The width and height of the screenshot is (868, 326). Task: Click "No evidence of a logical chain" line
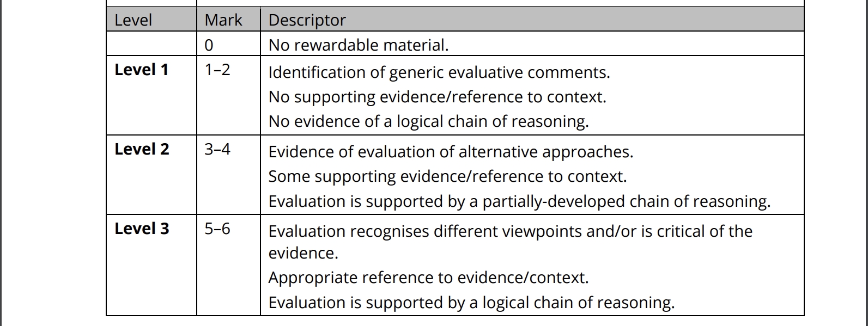tap(428, 121)
